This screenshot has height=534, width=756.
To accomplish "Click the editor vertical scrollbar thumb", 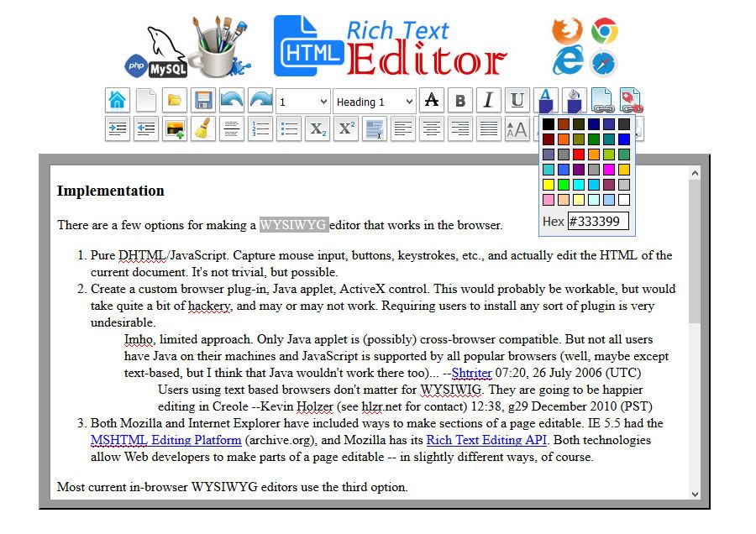I will (x=695, y=252).
